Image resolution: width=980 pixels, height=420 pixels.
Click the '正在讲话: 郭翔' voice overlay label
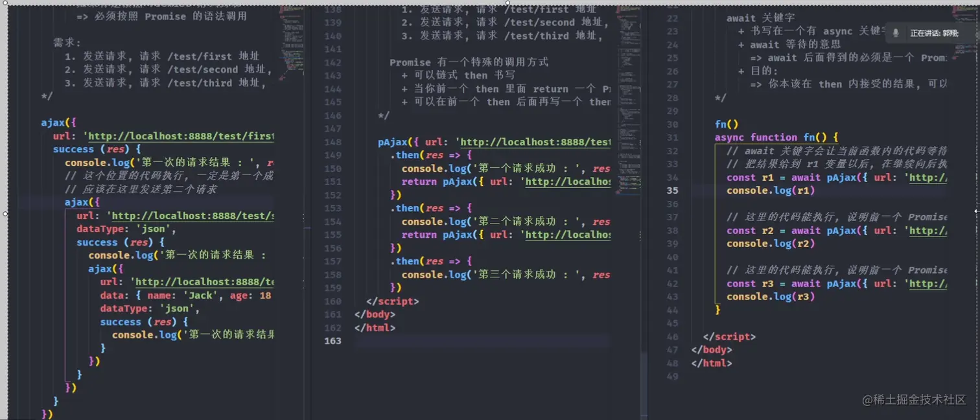933,33
